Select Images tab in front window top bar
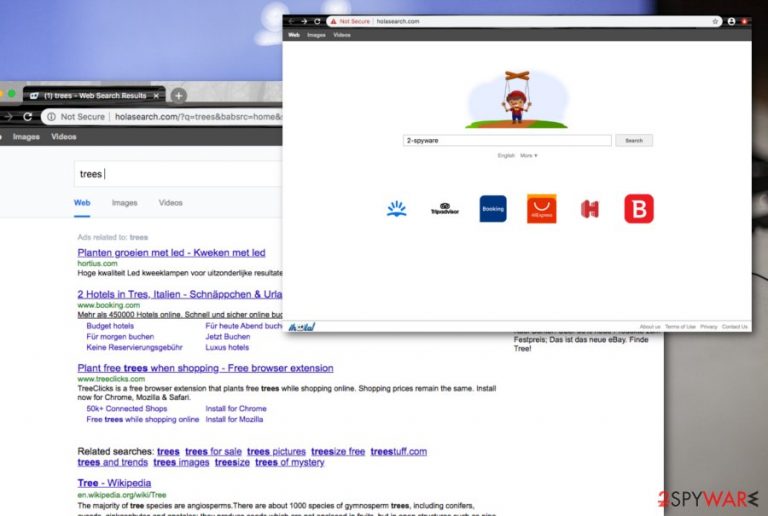 pyautogui.click(x=316, y=35)
